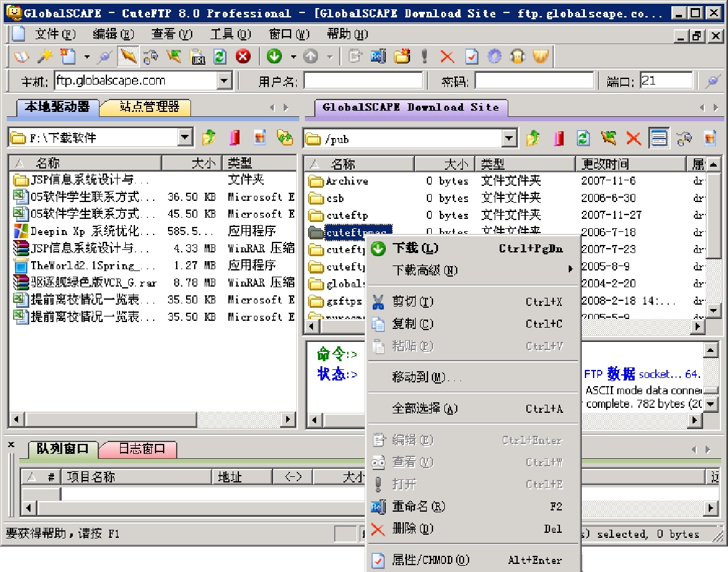Click the headphones support icon in main toolbar

517,57
